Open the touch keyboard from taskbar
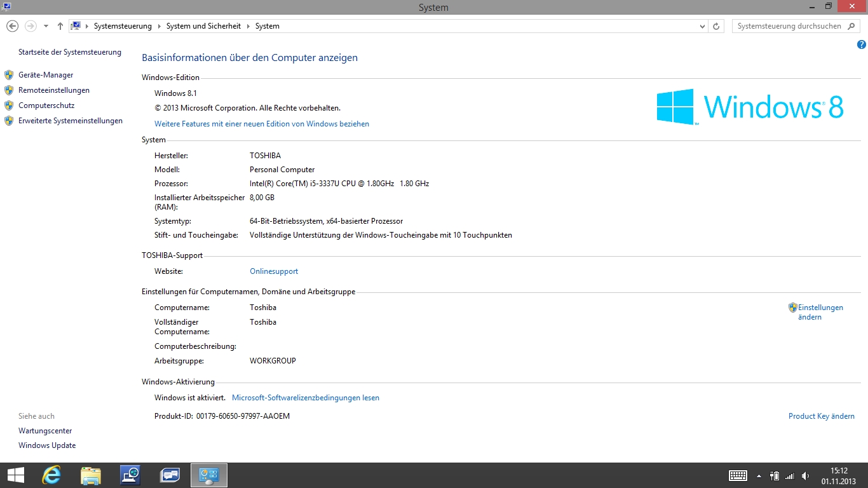Viewport: 868px width, 488px height. (738, 475)
